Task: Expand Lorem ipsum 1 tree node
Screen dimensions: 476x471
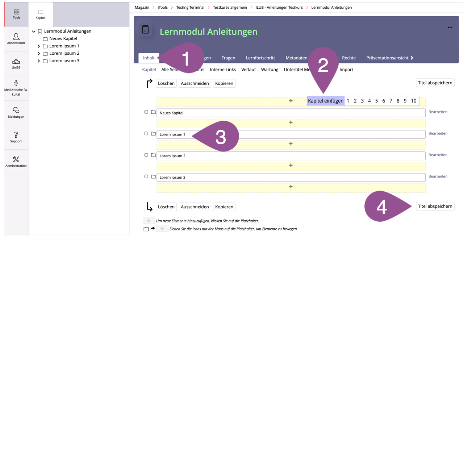Action: pos(39,46)
